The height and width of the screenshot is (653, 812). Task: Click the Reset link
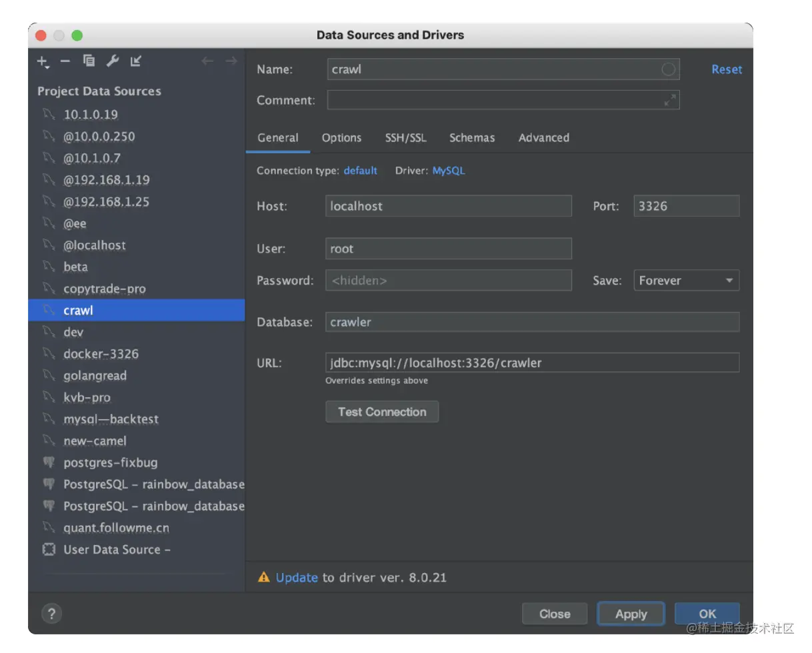tap(726, 69)
